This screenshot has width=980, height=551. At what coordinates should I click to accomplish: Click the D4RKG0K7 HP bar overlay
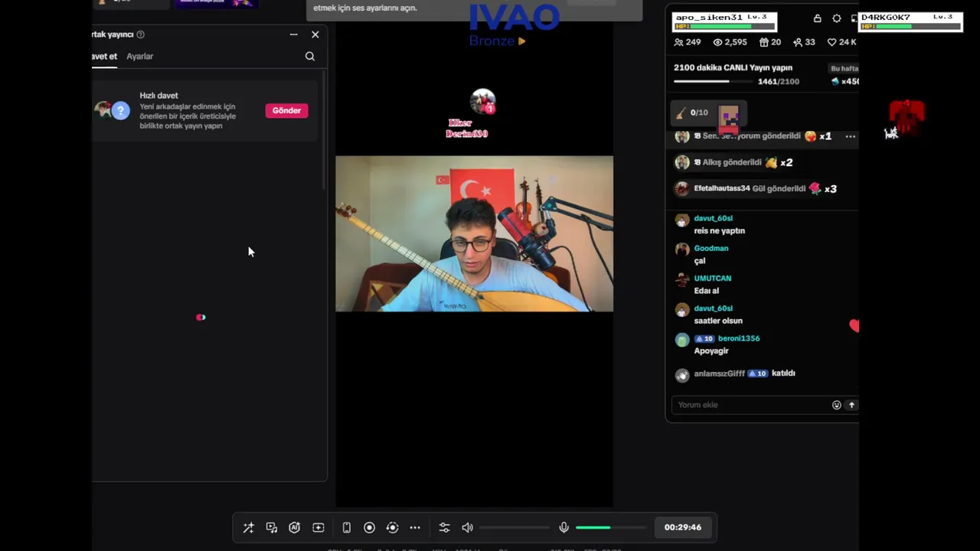pyautogui.click(x=910, y=22)
